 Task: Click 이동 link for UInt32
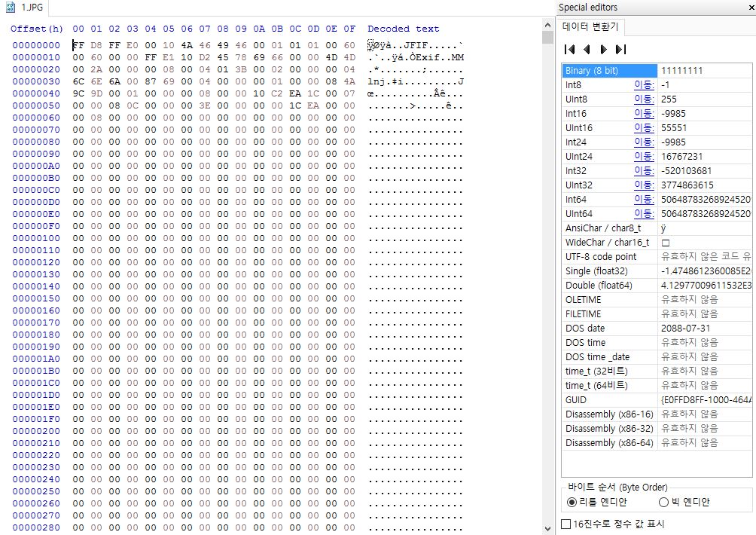tap(644, 185)
